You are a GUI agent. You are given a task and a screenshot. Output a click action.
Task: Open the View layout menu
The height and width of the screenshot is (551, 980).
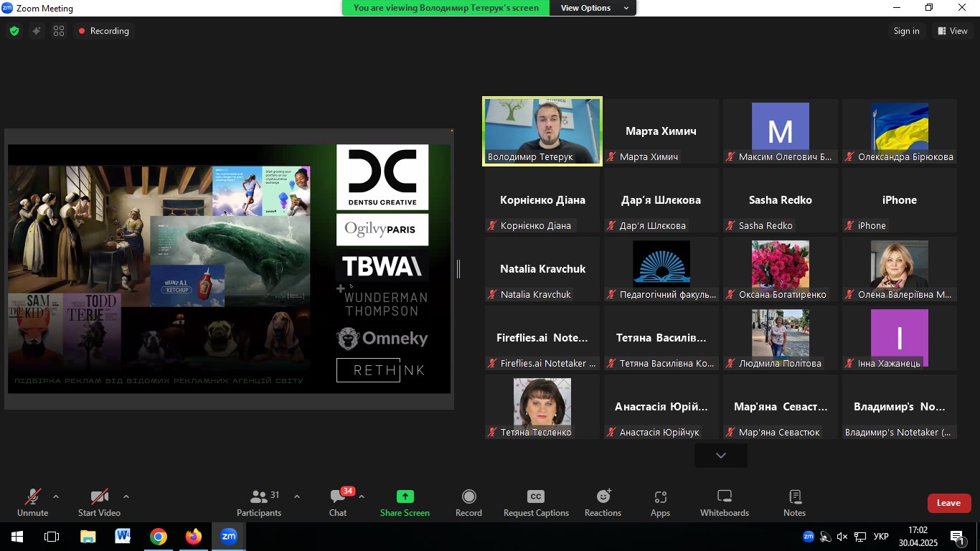953,31
